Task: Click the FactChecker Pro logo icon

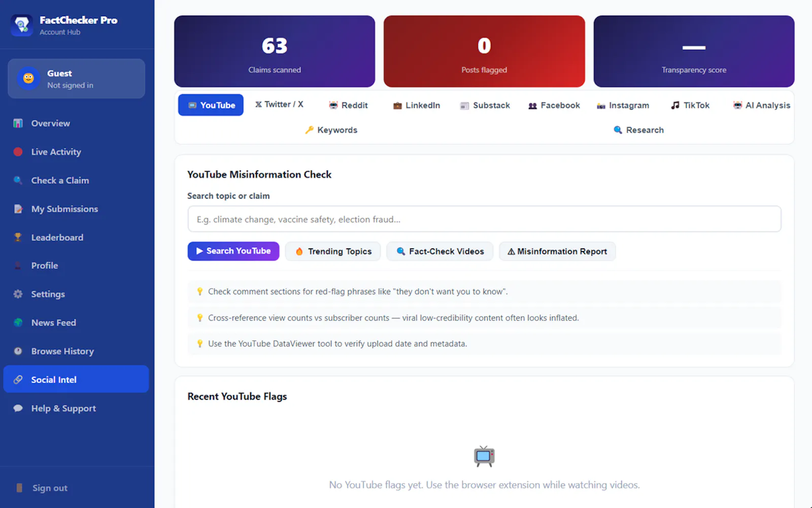Action: [22, 25]
